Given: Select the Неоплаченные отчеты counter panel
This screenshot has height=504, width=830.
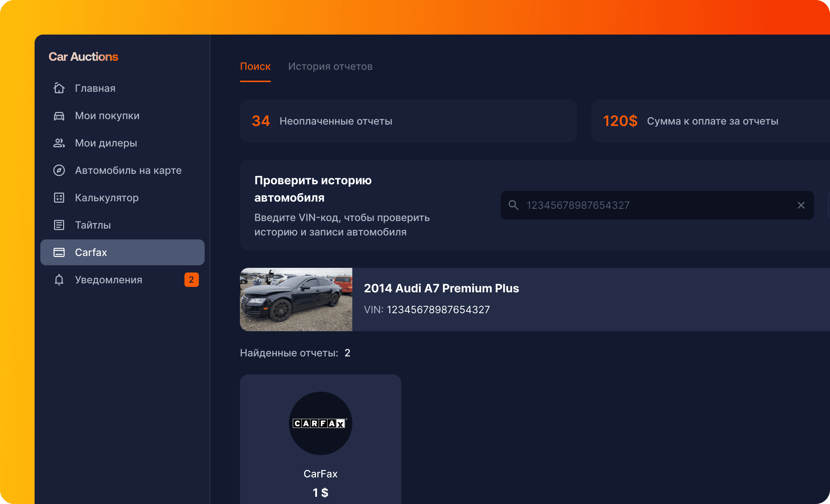Looking at the screenshot, I should point(408,121).
